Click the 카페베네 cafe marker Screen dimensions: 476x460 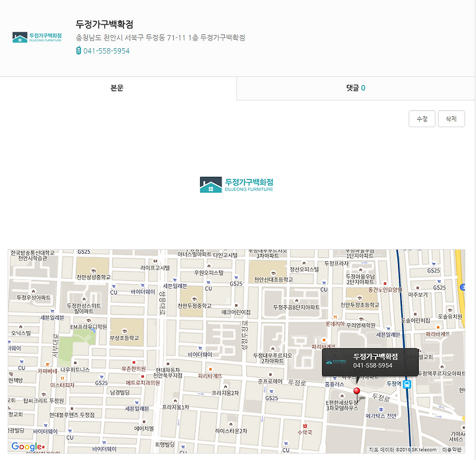tap(48, 364)
